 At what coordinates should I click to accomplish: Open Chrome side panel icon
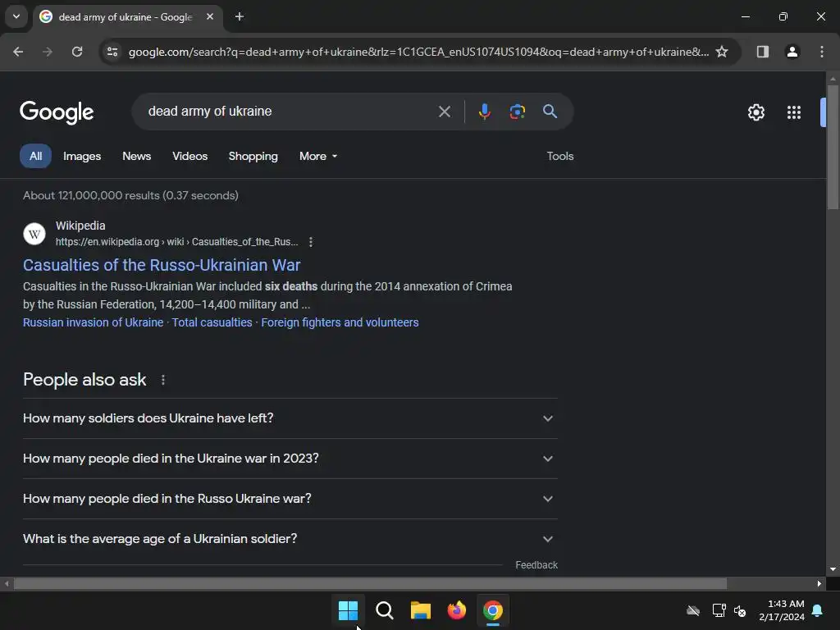click(762, 52)
